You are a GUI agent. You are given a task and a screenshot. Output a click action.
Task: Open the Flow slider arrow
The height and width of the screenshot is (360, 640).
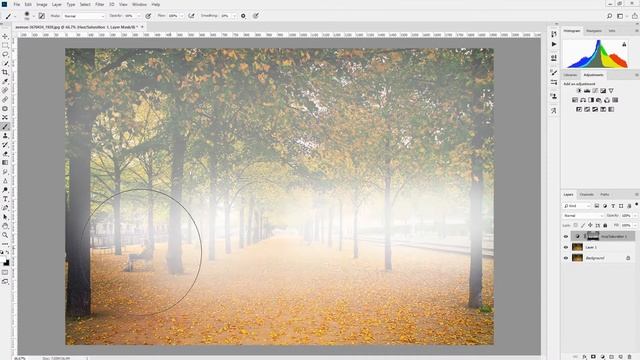(x=181, y=16)
